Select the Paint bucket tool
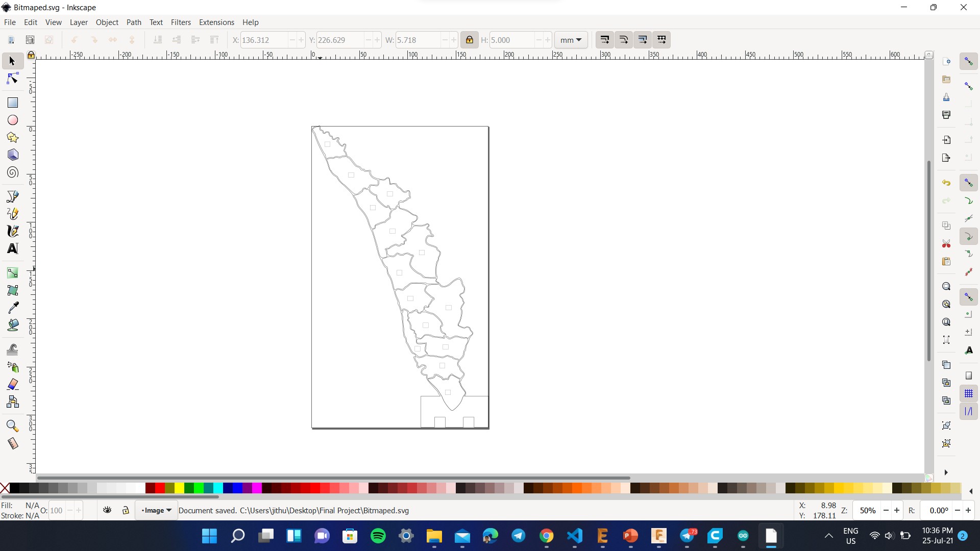This screenshot has height=551, width=980. pyautogui.click(x=13, y=324)
